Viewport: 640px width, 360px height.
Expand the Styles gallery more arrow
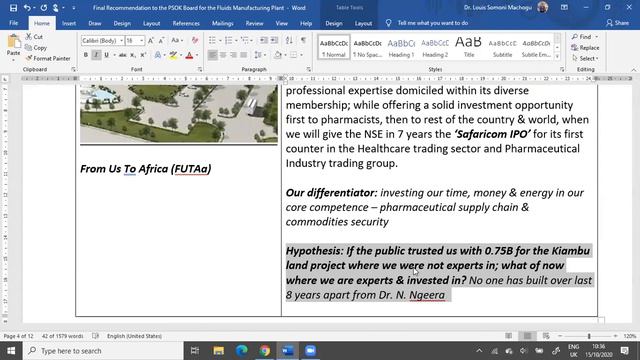tap(557, 57)
